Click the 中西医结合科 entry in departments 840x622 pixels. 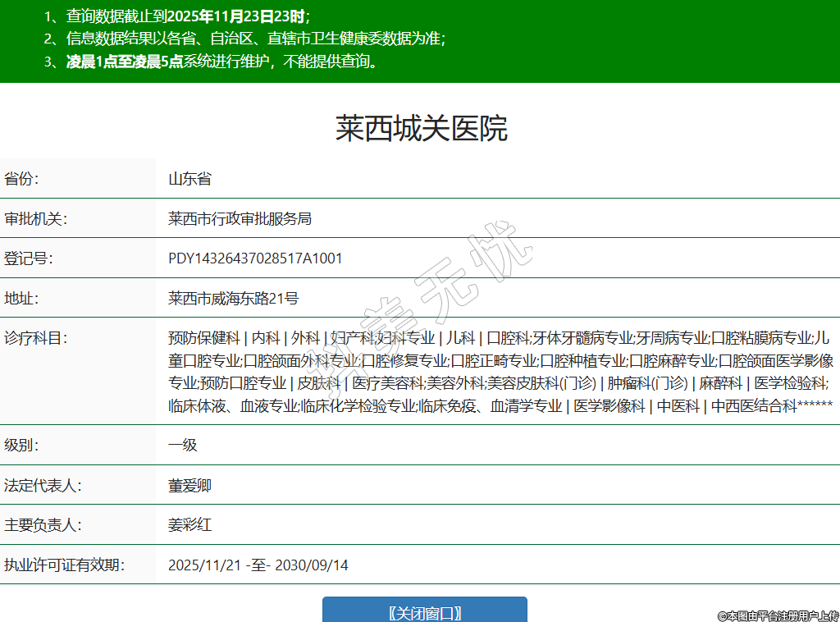[x=753, y=406]
